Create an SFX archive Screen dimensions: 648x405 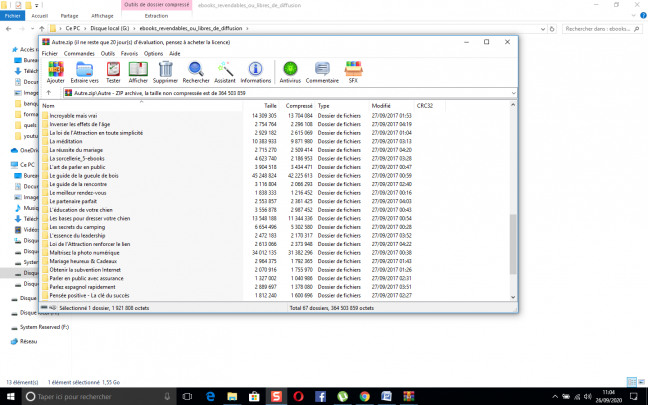coord(352,70)
